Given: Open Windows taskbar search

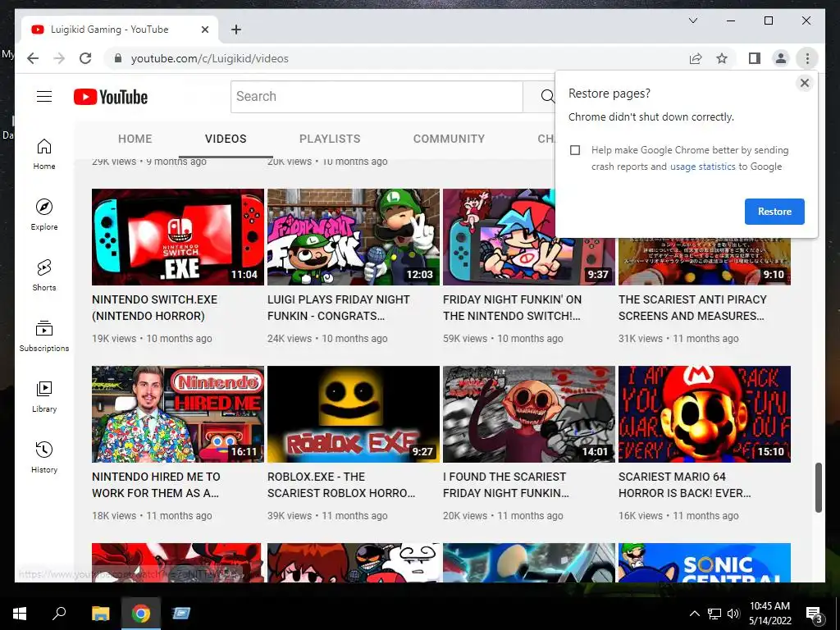Looking at the screenshot, I should (x=59, y=614).
